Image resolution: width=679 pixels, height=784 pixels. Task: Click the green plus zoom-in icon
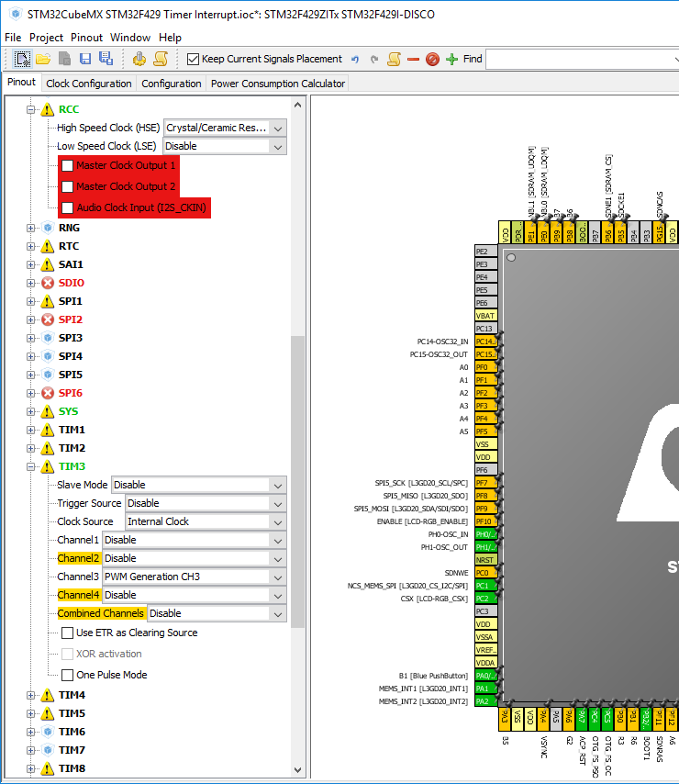[451, 59]
